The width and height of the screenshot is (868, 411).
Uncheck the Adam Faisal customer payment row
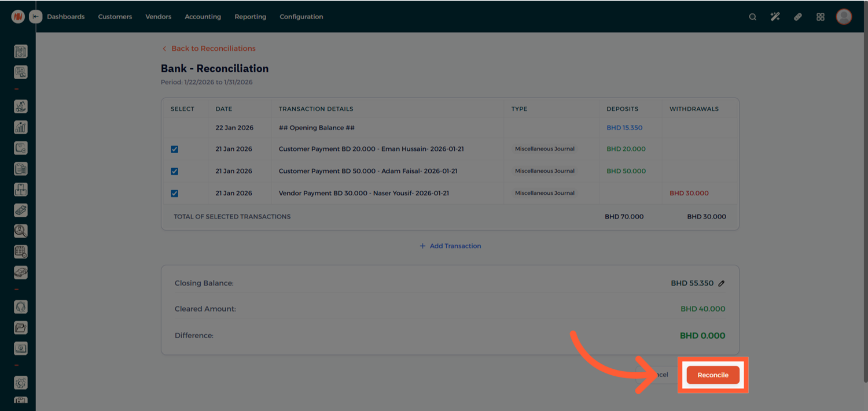pos(174,171)
